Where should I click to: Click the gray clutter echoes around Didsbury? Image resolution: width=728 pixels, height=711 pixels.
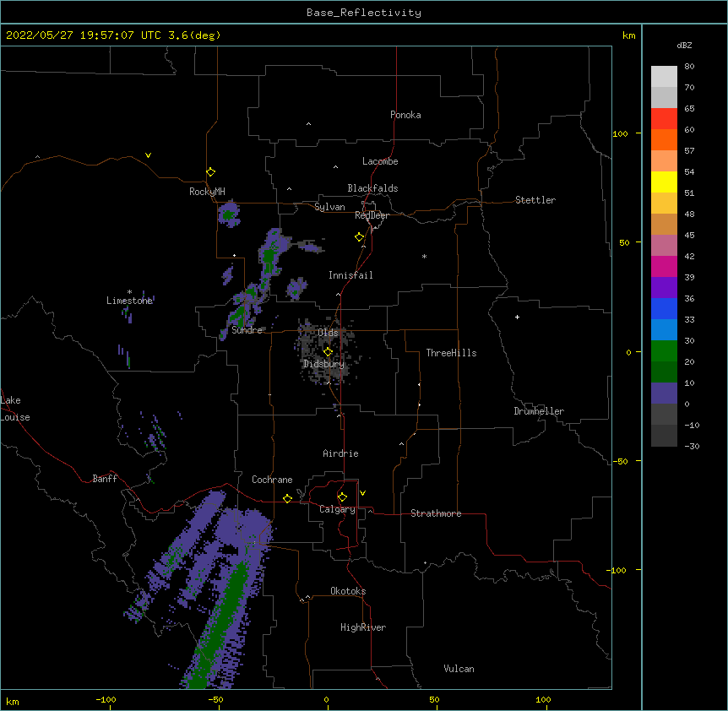click(325, 353)
